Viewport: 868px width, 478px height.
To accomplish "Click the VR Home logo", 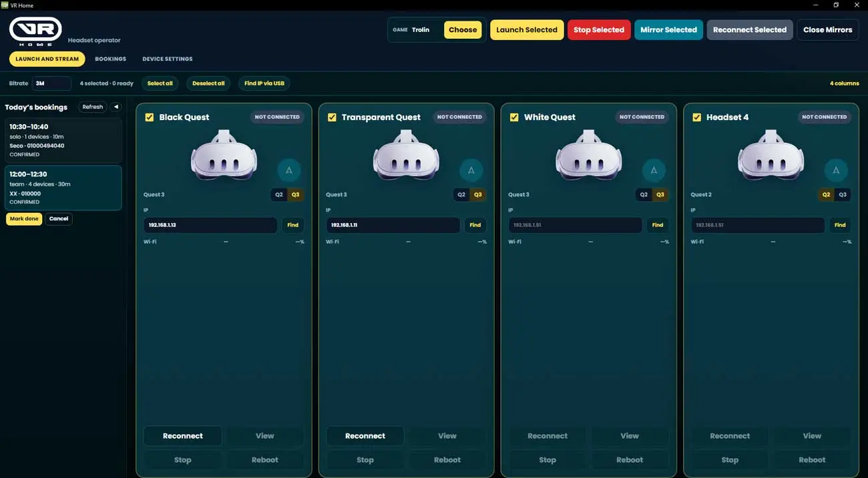I will point(35,31).
